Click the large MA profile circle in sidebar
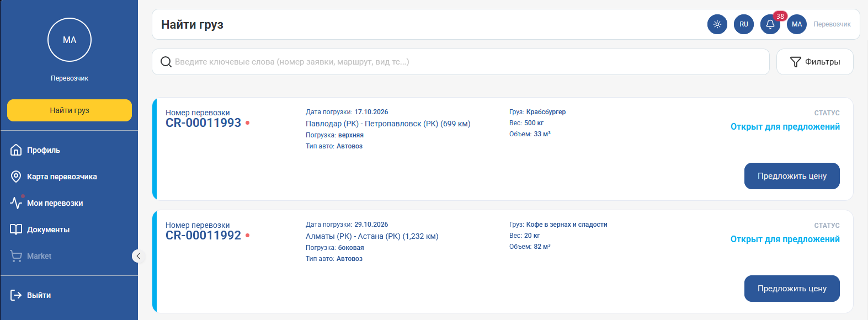Viewport: 868px width, 320px height. [x=70, y=40]
